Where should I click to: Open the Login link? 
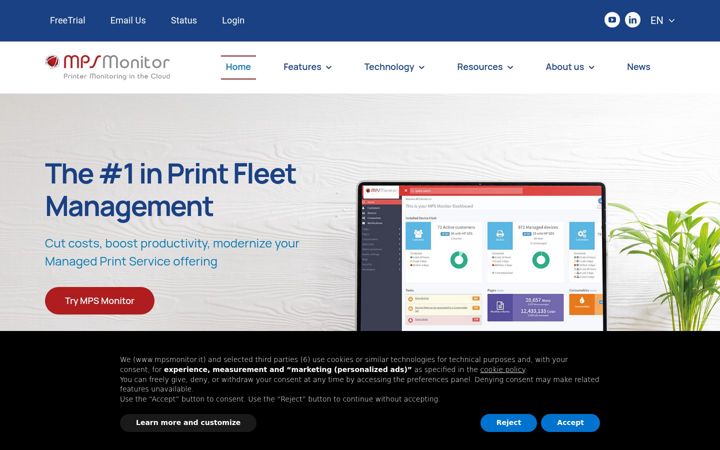[x=233, y=21]
